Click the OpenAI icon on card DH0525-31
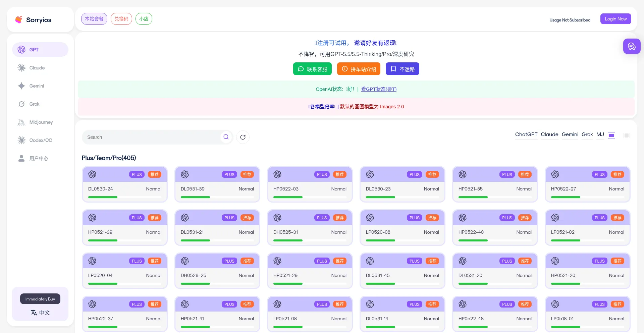The image size is (644, 333). (277, 218)
